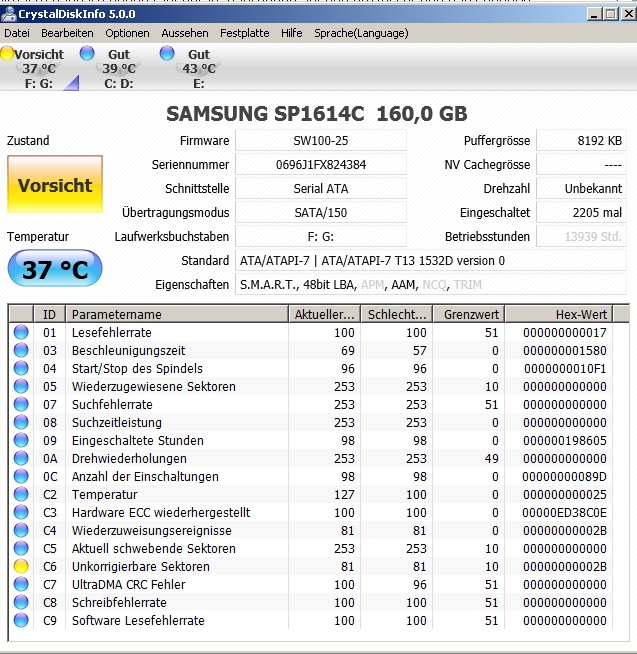The width and height of the screenshot is (637, 654).
Task: Click the Schlecht column header
Action: [397, 314]
